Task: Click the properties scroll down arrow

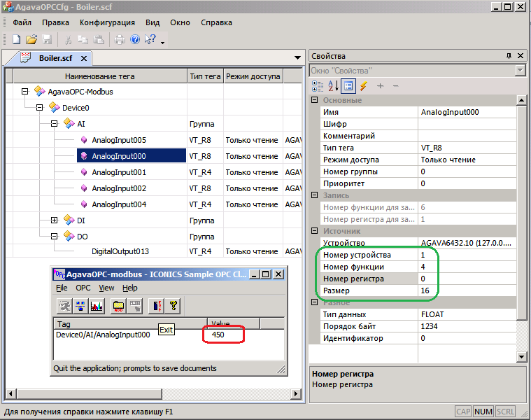Action: pyautogui.click(x=521, y=357)
